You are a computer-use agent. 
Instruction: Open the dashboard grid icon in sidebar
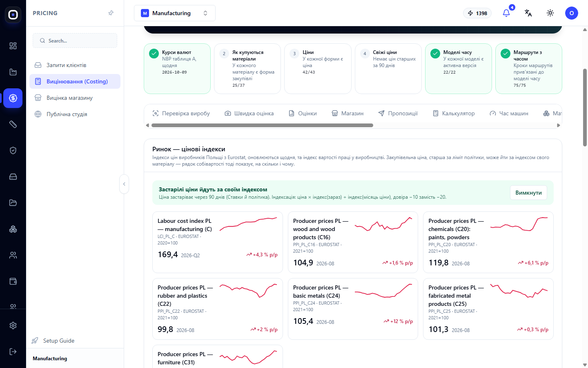[x=13, y=46]
